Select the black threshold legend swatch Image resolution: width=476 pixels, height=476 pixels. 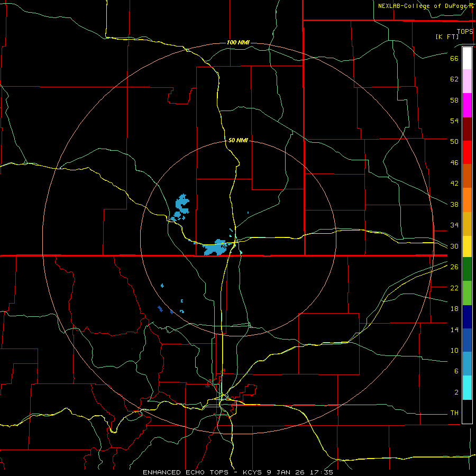pyautogui.click(x=467, y=411)
